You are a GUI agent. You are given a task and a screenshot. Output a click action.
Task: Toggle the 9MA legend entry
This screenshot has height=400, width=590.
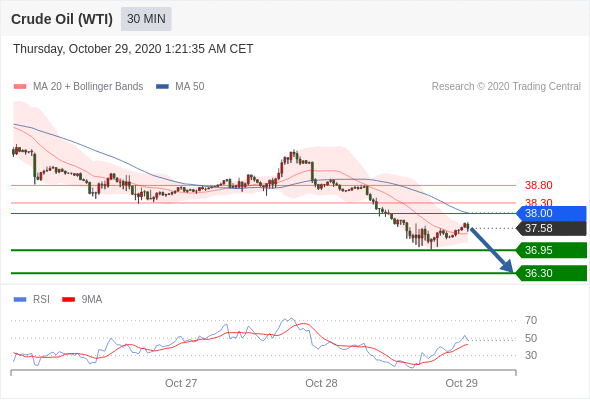point(82,300)
